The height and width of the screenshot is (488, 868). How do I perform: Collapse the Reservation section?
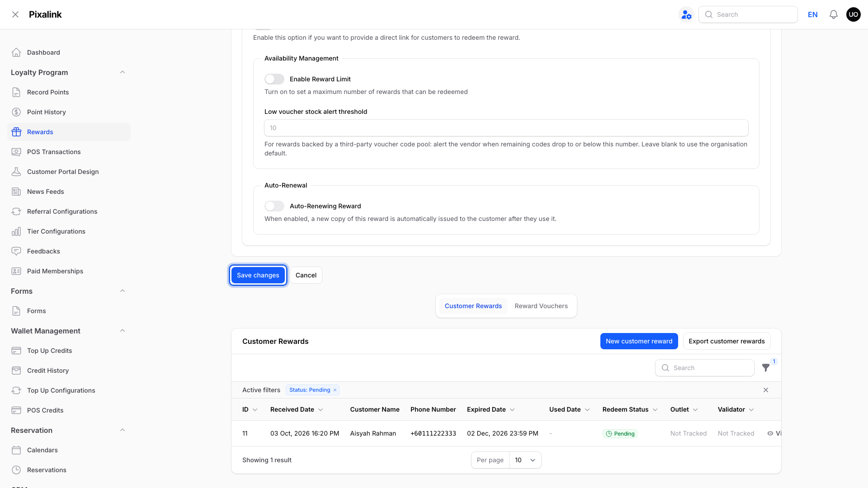(123, 430)
